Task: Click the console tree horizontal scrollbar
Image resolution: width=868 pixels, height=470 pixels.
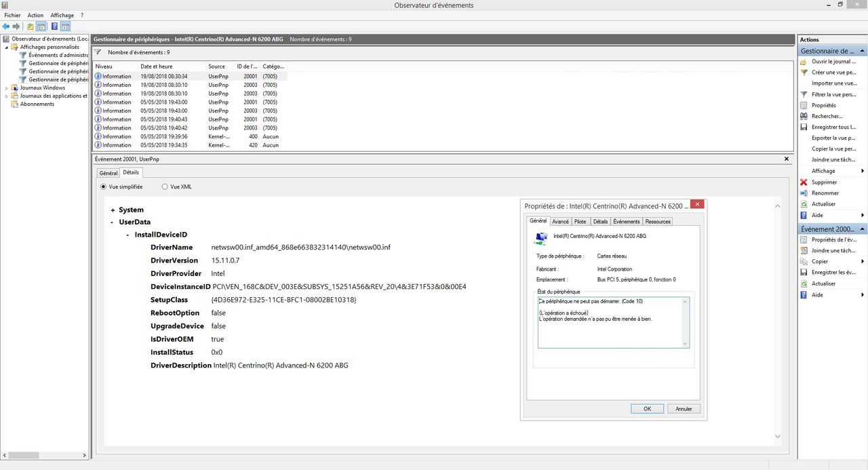Action: pos(44,455)
